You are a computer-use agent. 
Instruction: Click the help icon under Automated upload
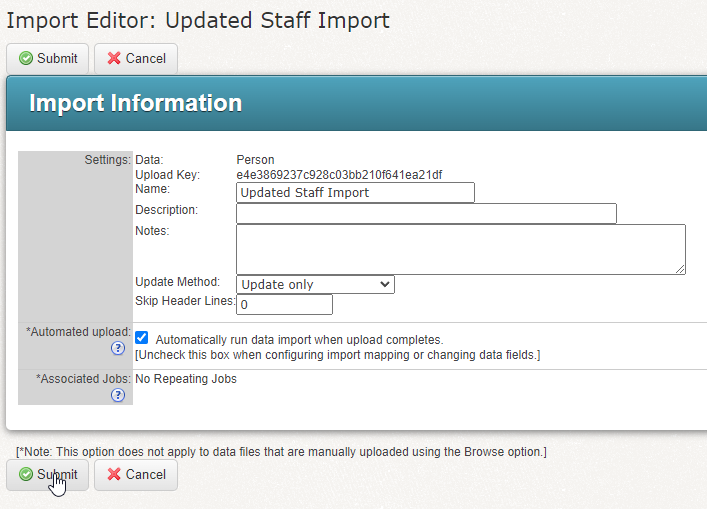coord(118,349)
